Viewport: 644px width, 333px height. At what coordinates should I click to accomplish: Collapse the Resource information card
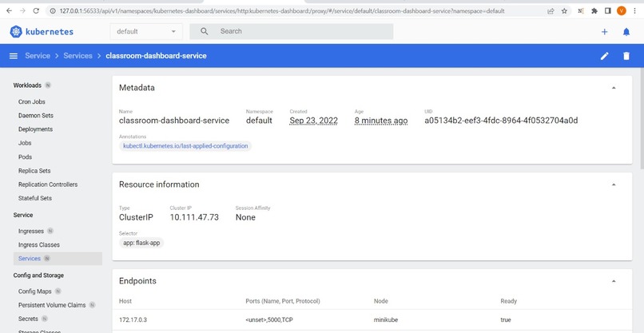pyautogui.click(x=614, y=184)
